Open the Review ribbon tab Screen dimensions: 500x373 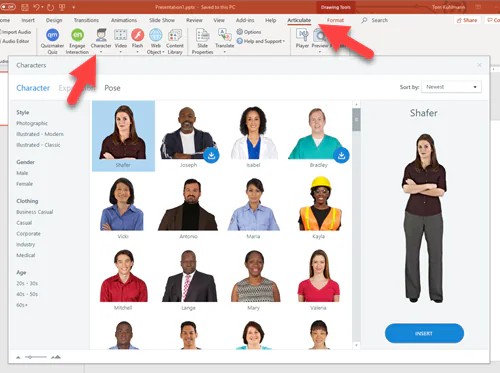(x=194, y=20)
